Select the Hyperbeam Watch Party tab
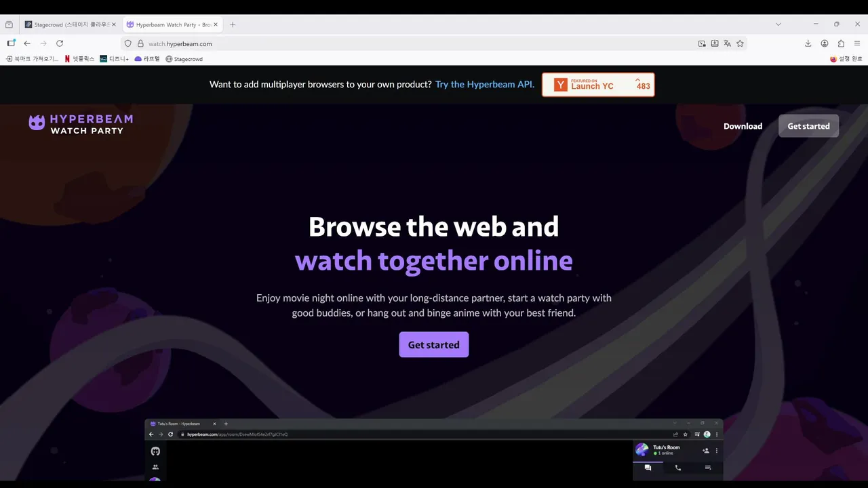This screenshot has width=868, height=488. point(172,24)
